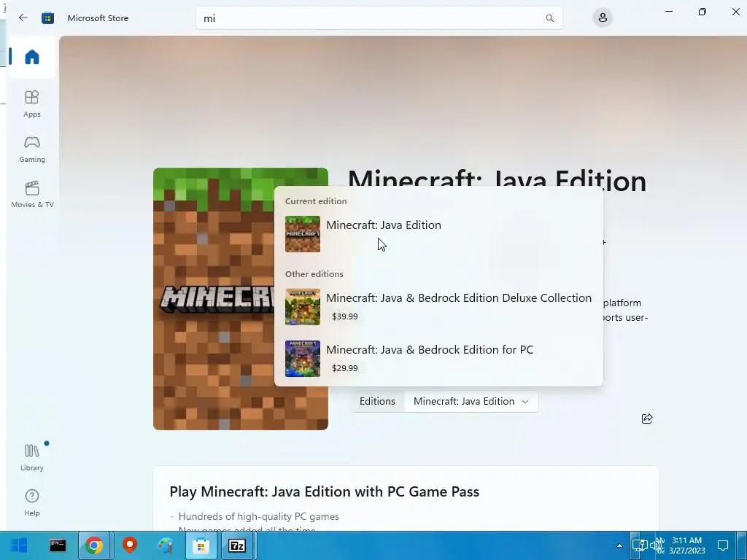Click the 'Other editions' header text
Viewport: 747px width, 560px height.
click(314, 274)
